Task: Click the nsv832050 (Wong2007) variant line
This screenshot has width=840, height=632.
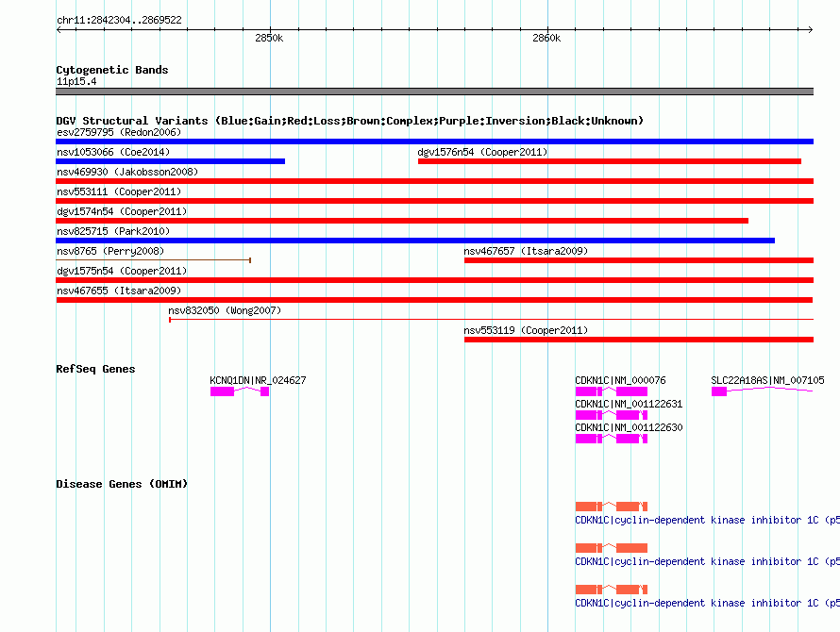Action: [491, 320]
